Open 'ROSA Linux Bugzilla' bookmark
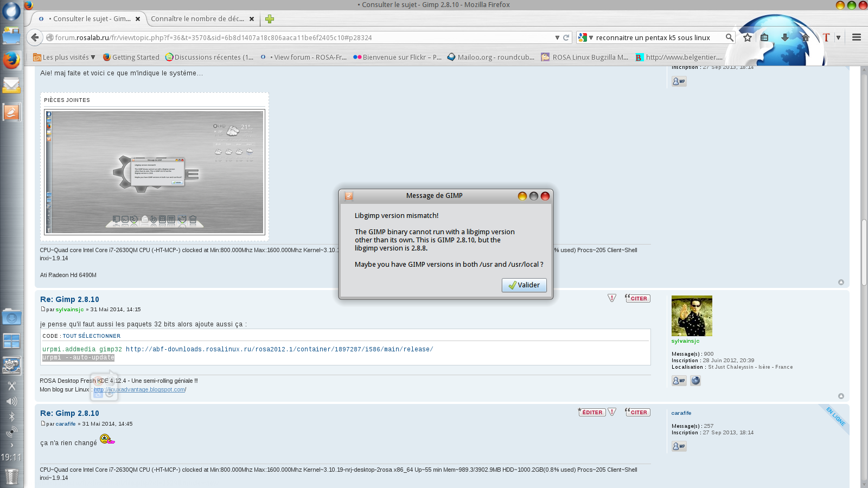 (x=585, y=57)
